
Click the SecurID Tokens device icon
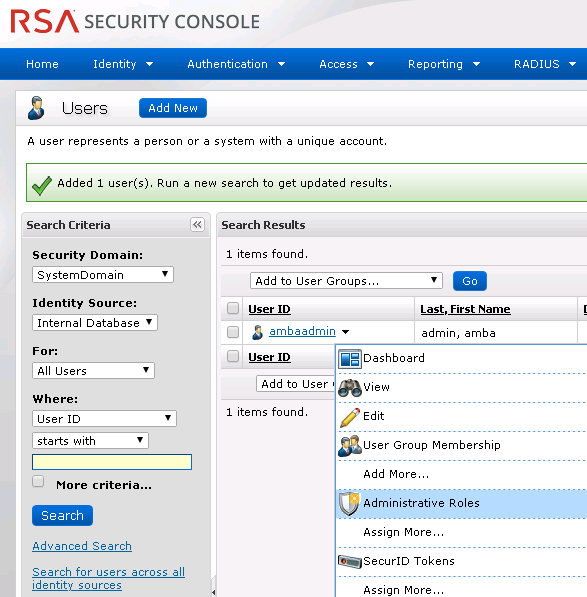point(350,561)
